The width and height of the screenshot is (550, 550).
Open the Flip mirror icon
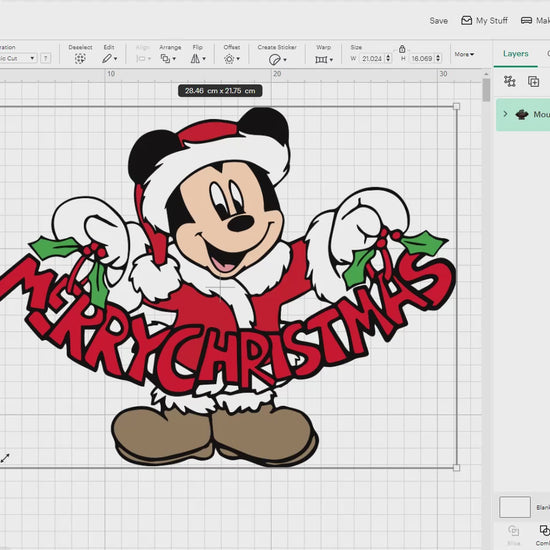click(x=195, y=59)
